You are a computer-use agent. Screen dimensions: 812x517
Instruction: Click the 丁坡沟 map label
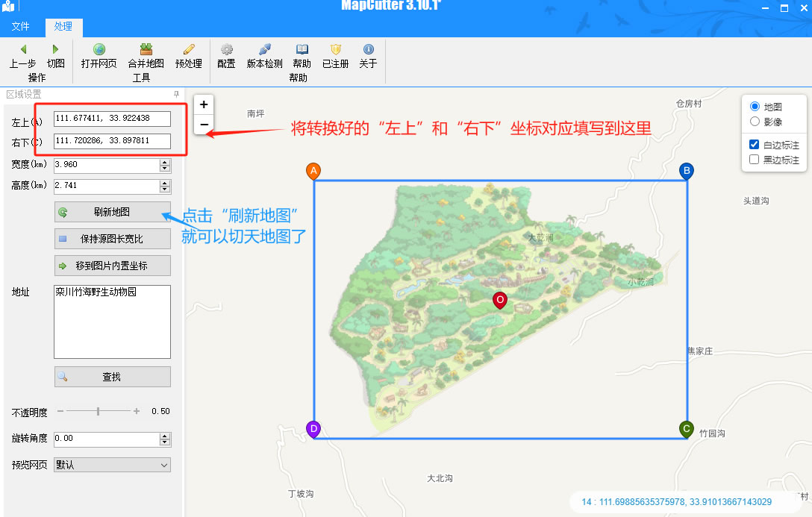tap(301, 494)
